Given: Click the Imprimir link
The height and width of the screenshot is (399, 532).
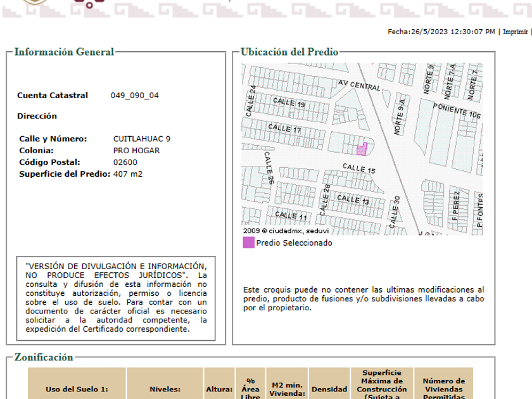Looking at the screenshot, I should 515,32.
